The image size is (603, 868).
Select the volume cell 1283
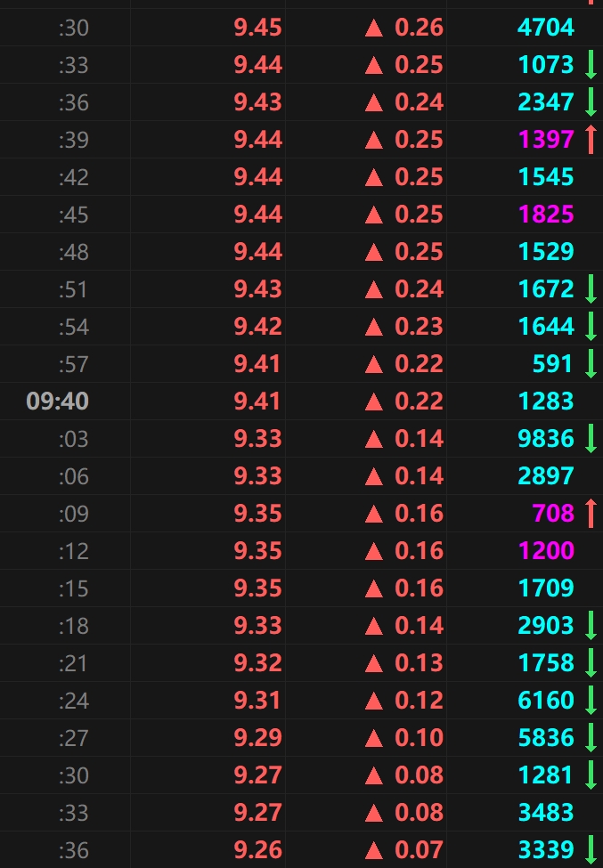click(546, 401)
